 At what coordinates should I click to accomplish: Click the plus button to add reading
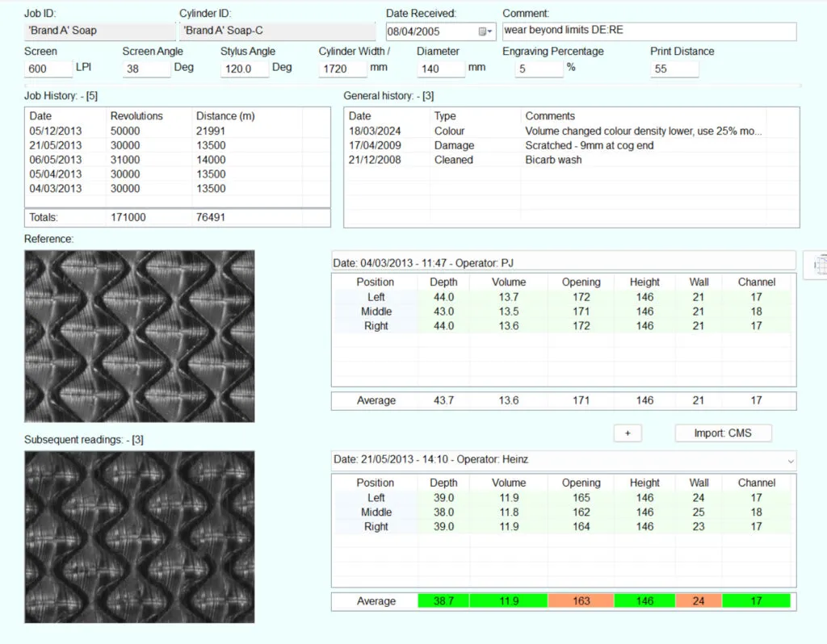[627, 433]
